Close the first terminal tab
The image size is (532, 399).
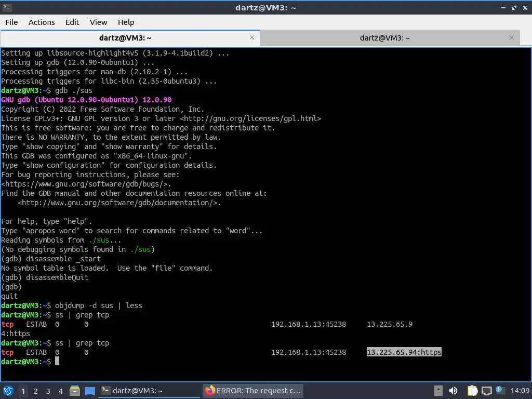coord(252,37)
